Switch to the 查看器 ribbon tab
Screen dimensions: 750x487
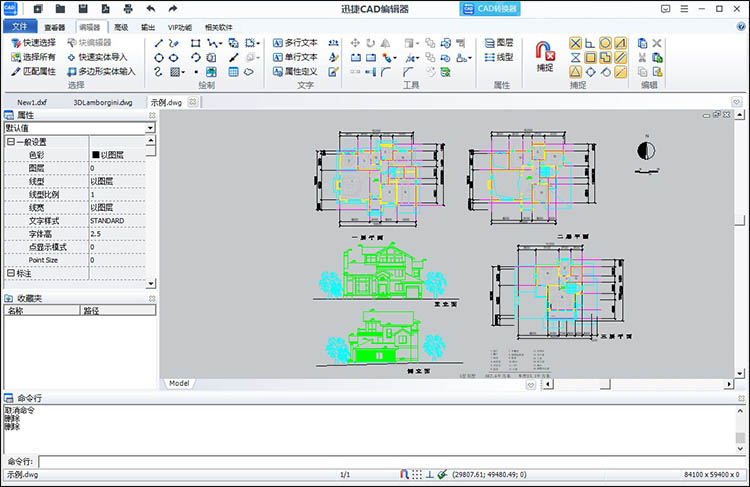coord(55,27)
